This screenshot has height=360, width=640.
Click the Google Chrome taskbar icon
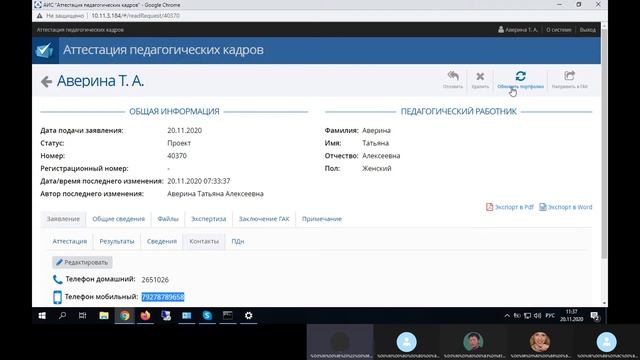pos(124,316)
